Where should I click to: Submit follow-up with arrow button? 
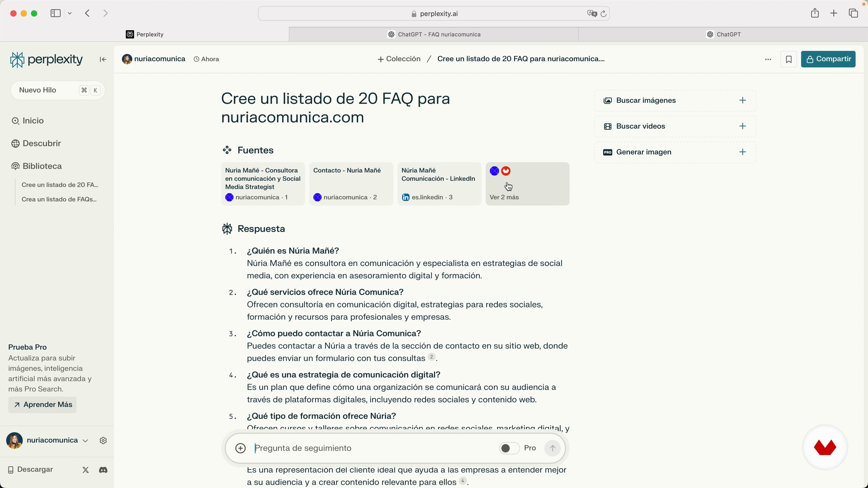pyautogui.click(x=552, y=448)
